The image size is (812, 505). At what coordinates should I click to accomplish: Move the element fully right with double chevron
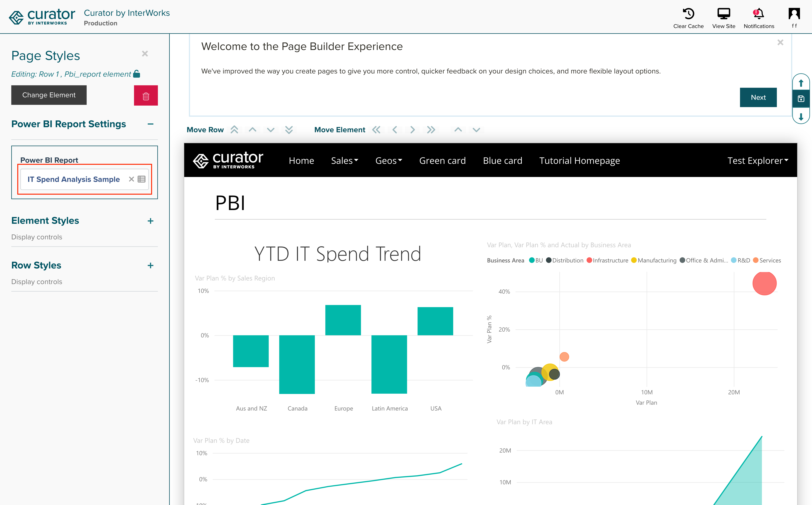point(431,130)
